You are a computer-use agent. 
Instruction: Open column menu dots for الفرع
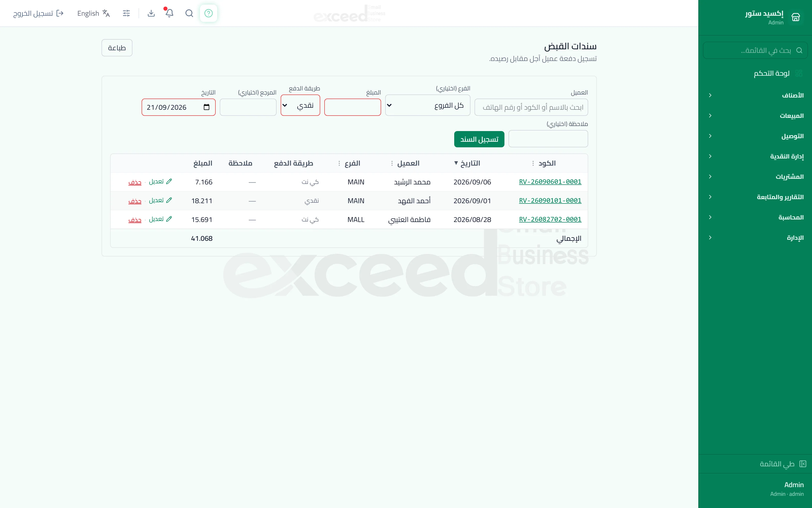coord(339,163)
